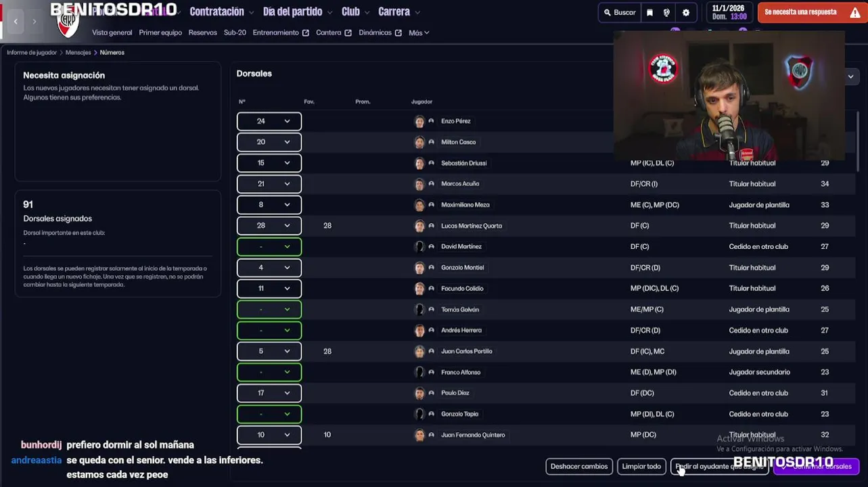The width and height of the screenshot is (868, 487).
Task: Open number dropdown for Milton Casco
Action: coord(269,142)
